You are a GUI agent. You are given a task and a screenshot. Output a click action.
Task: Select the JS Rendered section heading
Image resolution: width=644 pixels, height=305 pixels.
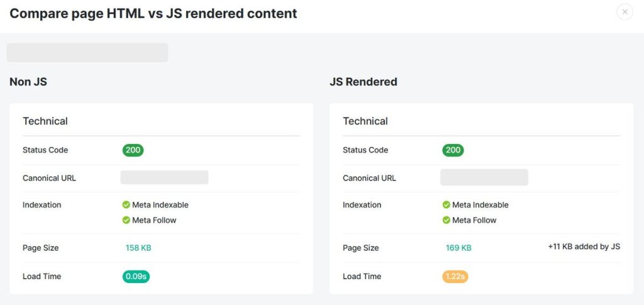click(x=364, y=82)
